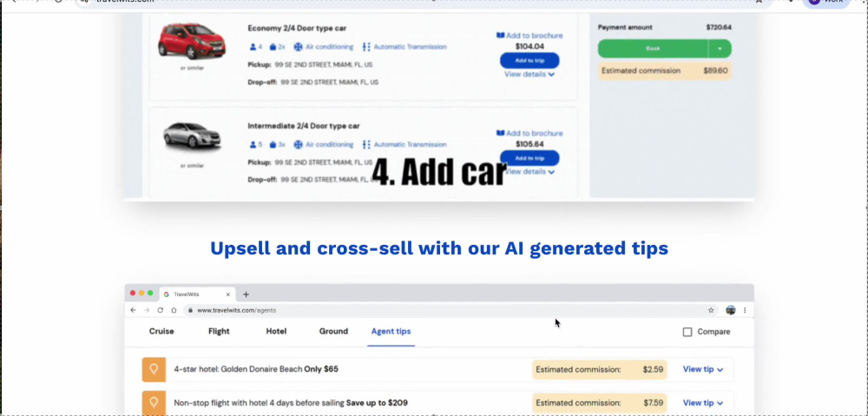Click the Economy 2/4 Door type car title
This screenshot has height=416, width=868.
click(x=297, y=29)
